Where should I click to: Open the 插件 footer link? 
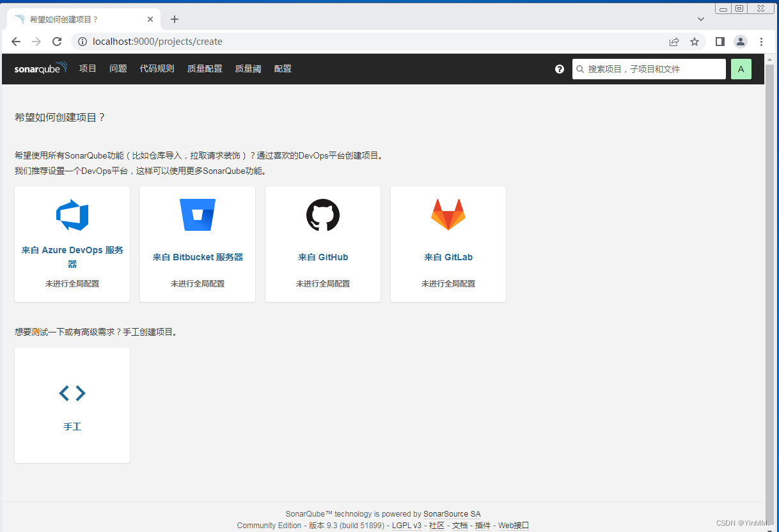tap(483, 526)
